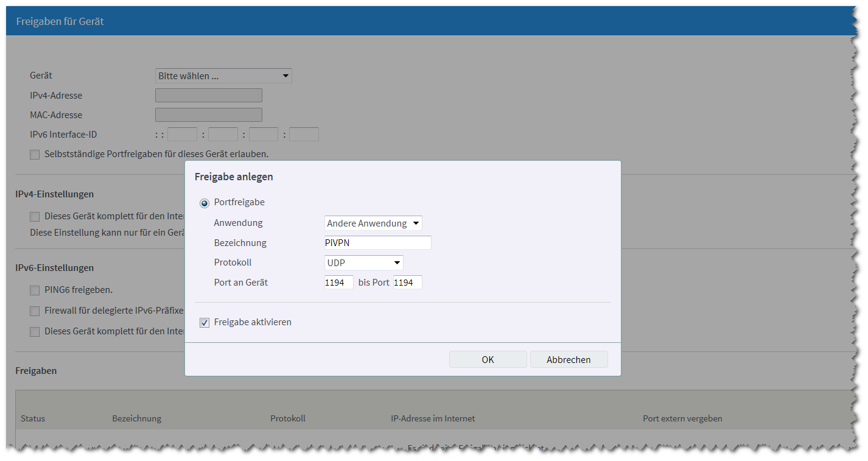Open the Protokoll UDP dropdown
The width and height of the screenshot is (868, 461).
(363, 263)
